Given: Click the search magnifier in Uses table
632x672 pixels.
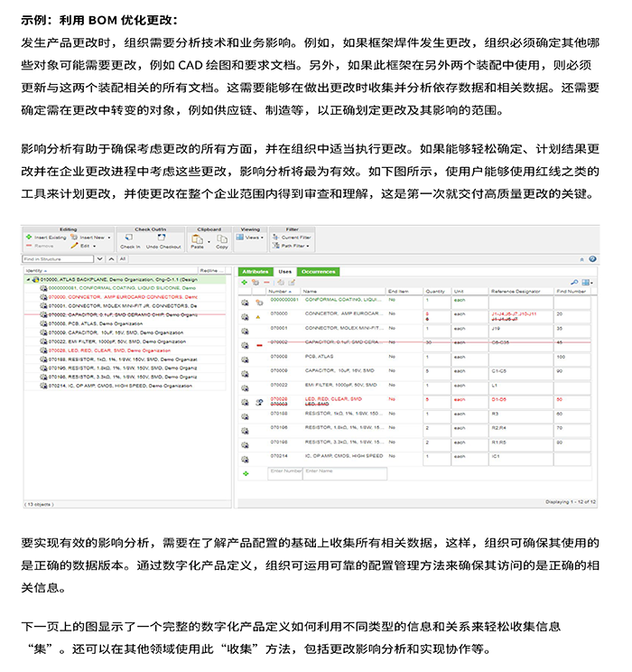Looking at the screenshot, I should (x=575, y=282).
